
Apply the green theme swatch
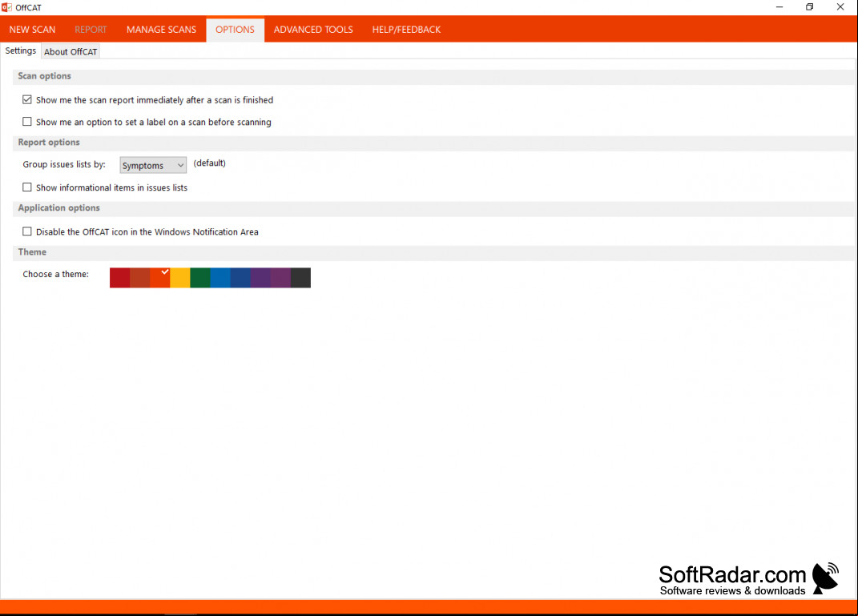(200, 278)
